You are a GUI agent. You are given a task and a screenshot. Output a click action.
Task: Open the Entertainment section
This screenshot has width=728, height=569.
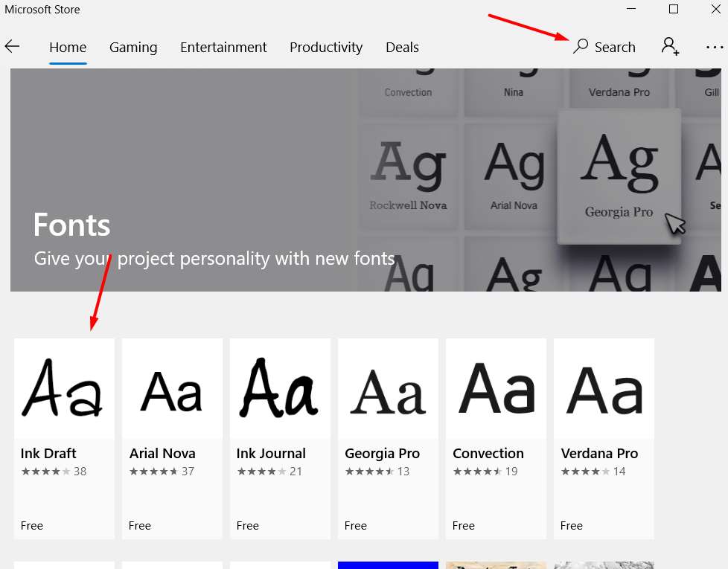point(223,47)
